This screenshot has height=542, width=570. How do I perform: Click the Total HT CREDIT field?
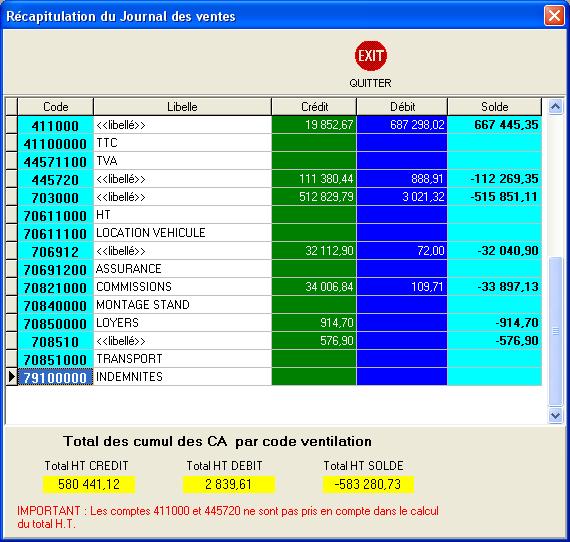pyautogui.click(x=89, y=485)
